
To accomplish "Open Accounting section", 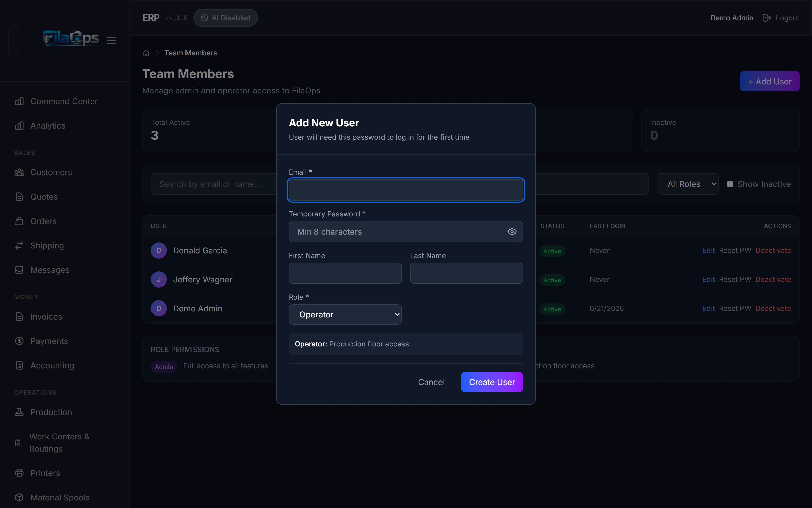I will (x=52, y=365).
